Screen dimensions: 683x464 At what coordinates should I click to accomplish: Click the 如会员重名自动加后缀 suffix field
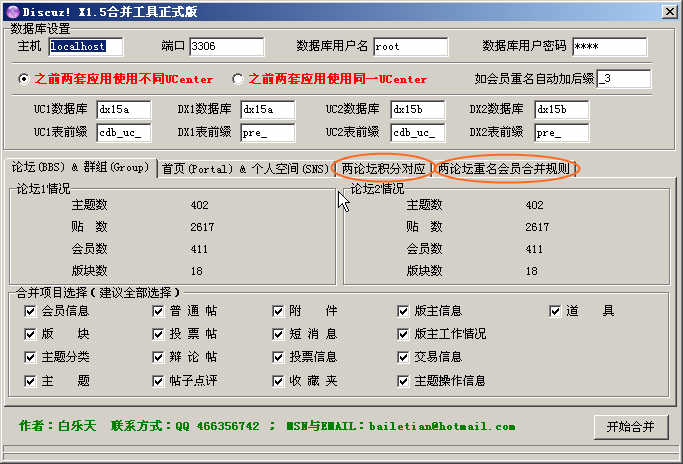click(x=624, y=79)
